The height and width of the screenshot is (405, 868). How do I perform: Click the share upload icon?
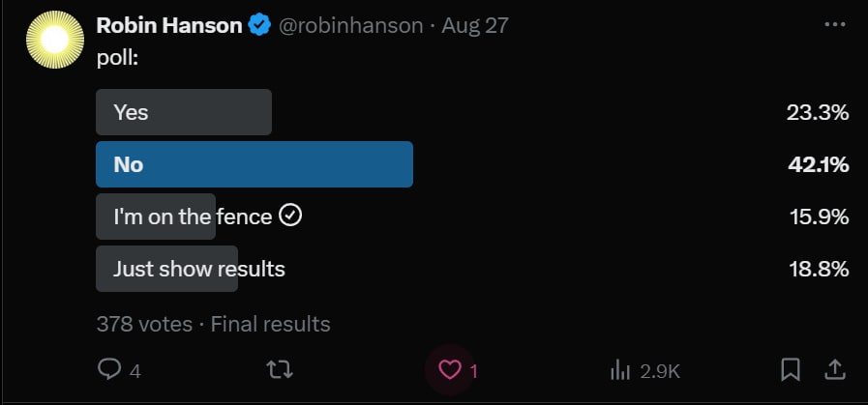point(833,369)
